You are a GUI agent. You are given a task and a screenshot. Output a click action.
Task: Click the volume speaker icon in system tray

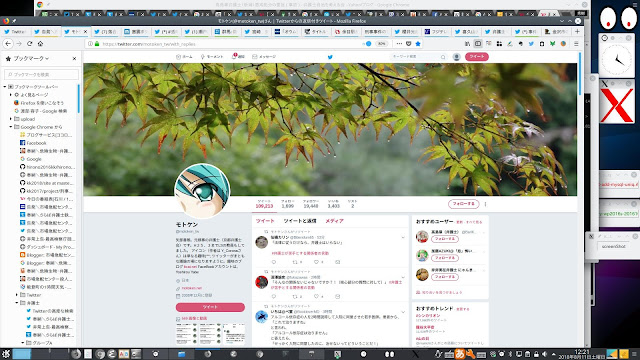tap(544, 354)
